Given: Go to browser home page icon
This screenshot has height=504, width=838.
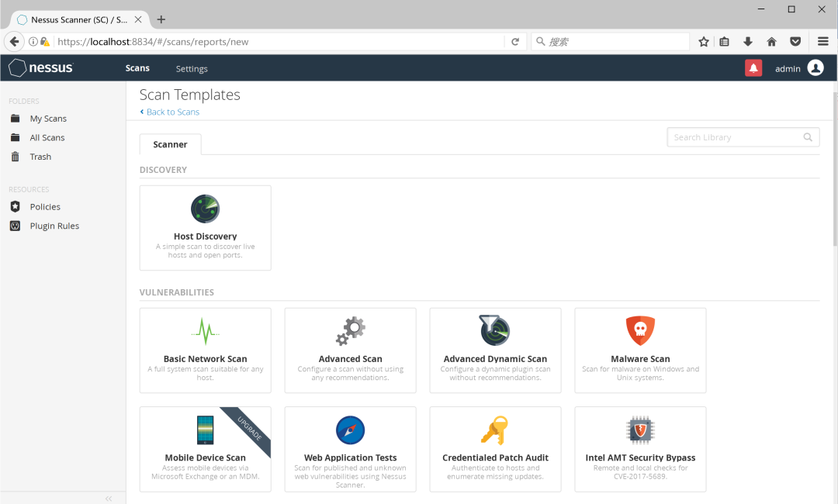Looking at the screenshot, I should [772, 42].
